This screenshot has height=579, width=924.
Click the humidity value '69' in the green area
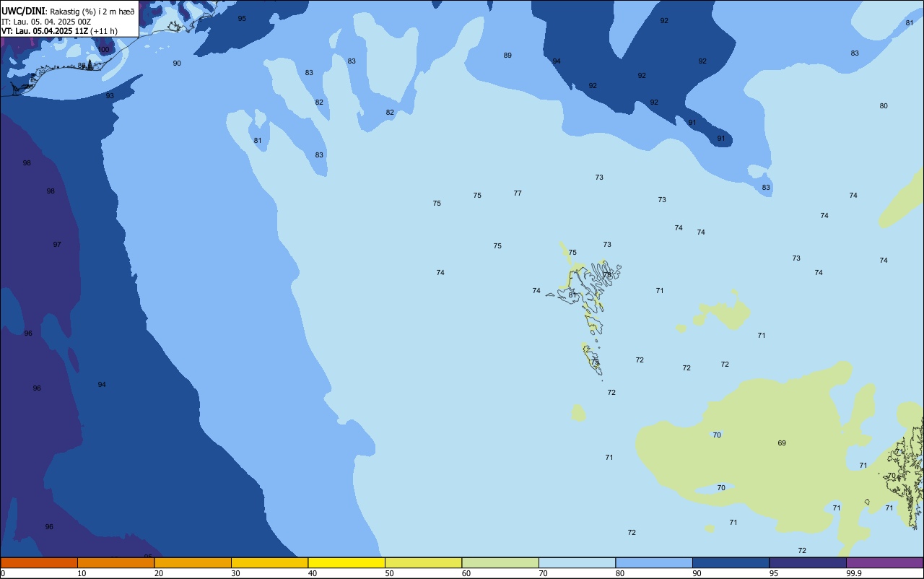[x=782, y=443]
